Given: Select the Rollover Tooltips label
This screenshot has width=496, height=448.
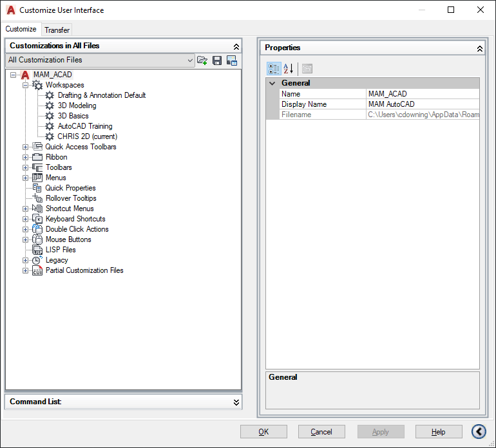Looking at the screenshot, I should point(71,198).
